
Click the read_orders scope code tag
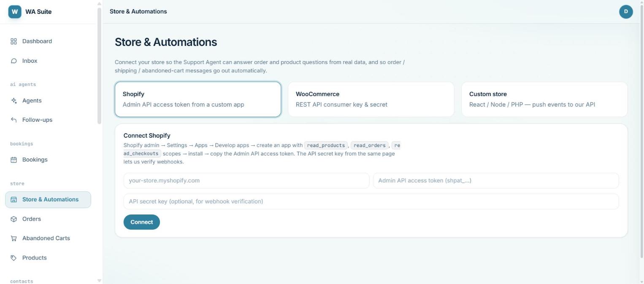pos(370,145)
